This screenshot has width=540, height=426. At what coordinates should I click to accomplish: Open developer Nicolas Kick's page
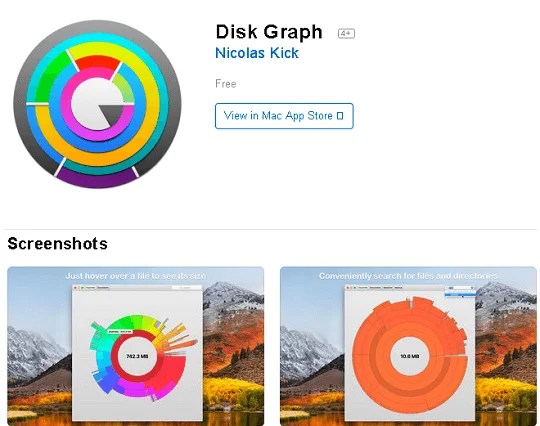pos(257,53)
